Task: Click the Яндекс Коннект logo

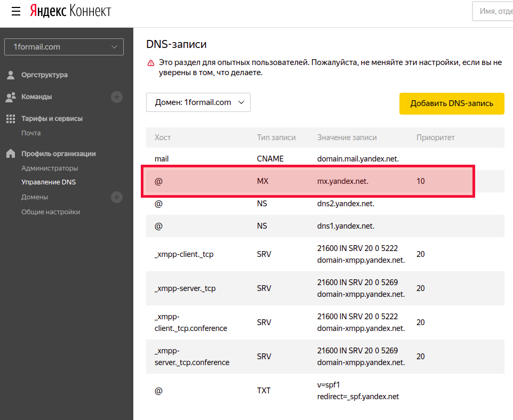Action: (x=70, y=11)
